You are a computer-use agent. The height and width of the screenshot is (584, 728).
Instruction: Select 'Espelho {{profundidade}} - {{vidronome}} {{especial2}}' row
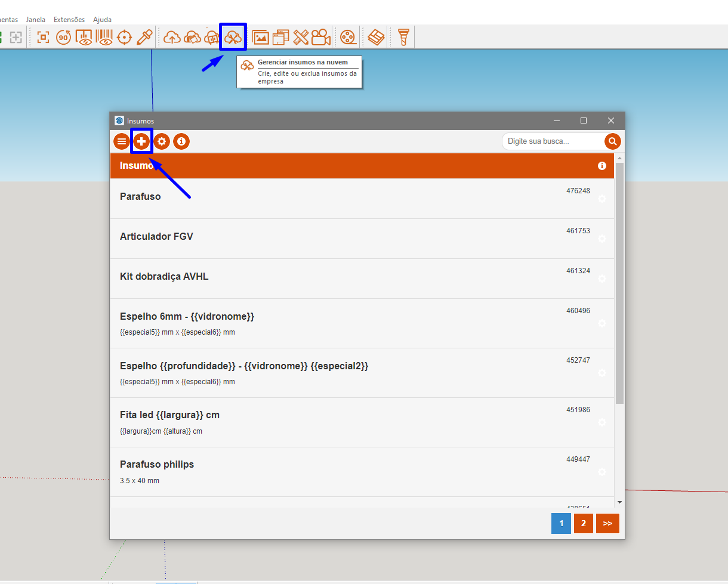[362, 373]
